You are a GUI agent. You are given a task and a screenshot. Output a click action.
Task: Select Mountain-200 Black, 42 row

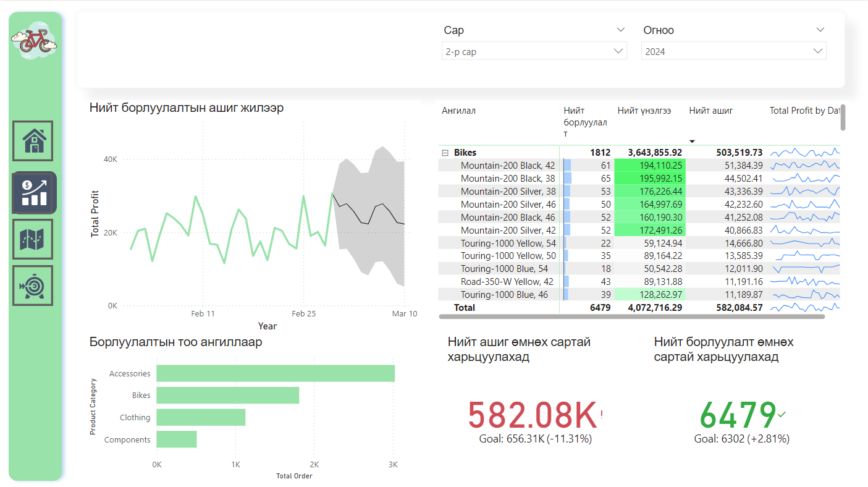pos(639,165)
